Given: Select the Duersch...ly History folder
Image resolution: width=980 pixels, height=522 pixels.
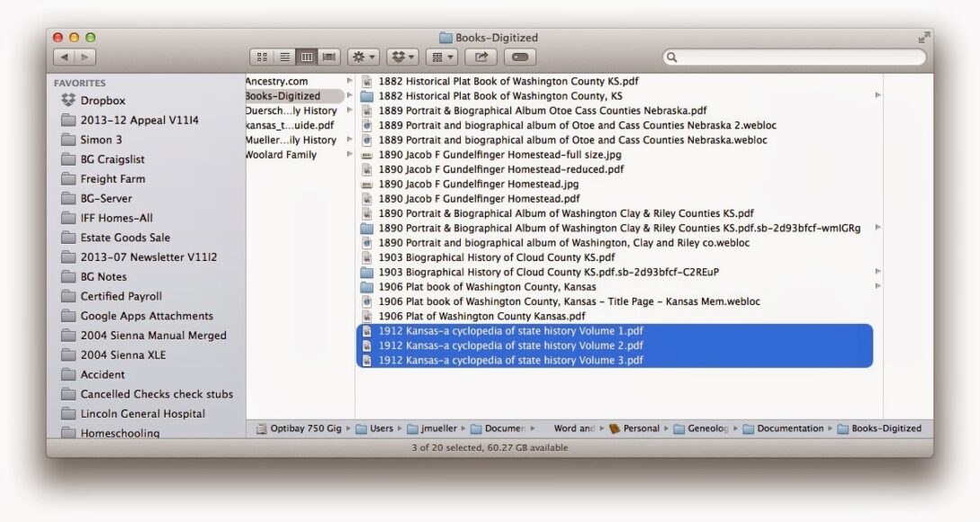Looking at the screenshot, I should tap(292, 111).
